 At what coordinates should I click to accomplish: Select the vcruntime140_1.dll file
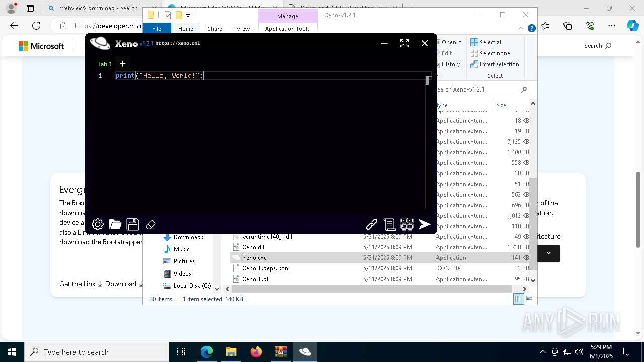(267, 237)
